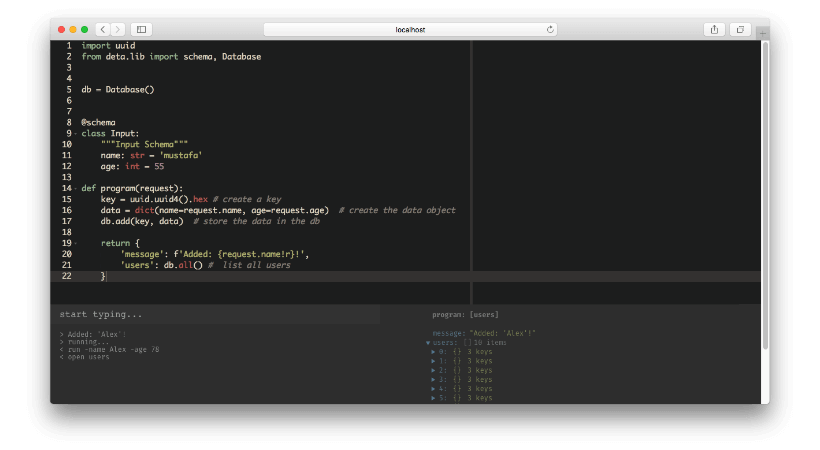
Task: Expand item 0 in users list
Action: [433, 352]
